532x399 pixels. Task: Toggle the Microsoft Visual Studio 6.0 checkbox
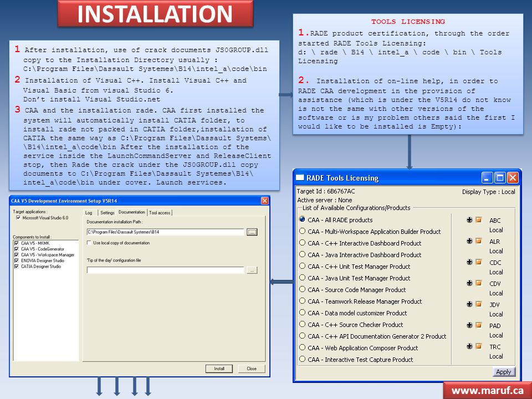tap(18, 218)
